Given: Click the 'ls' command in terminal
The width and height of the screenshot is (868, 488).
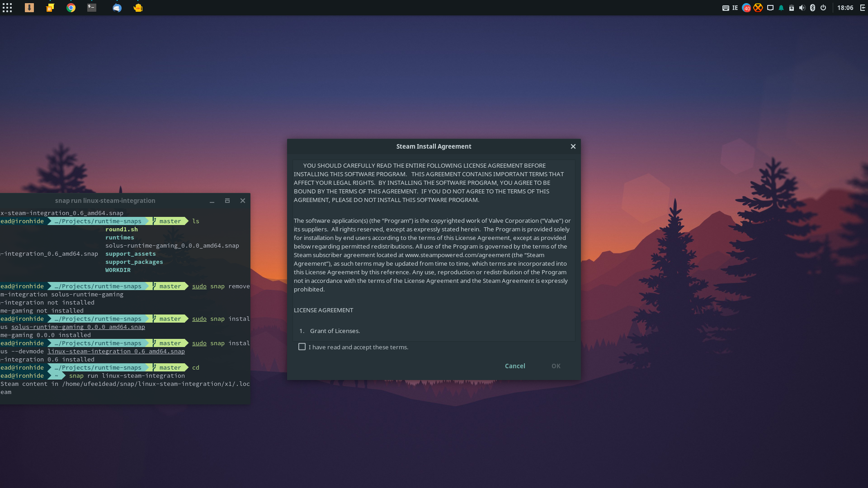Looking at the screenshot, I should tap(196, 221).
